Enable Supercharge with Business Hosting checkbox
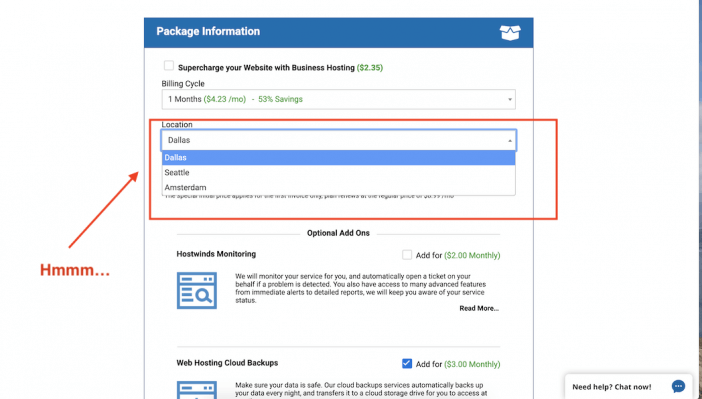The image size is (702, 399). coord(169,66)
